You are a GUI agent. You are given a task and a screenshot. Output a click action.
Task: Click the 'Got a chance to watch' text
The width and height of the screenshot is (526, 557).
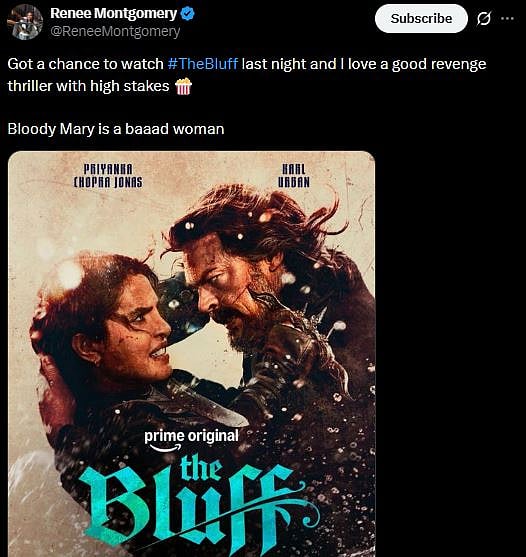point(85,64)
